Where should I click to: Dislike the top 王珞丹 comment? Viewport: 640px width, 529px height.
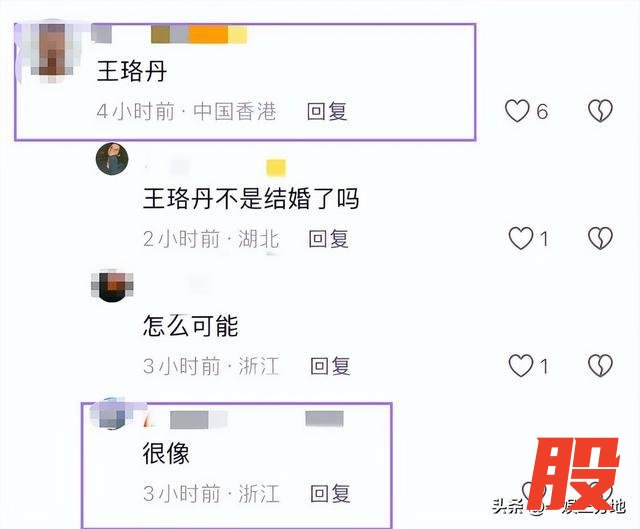(x=600, y=111)
